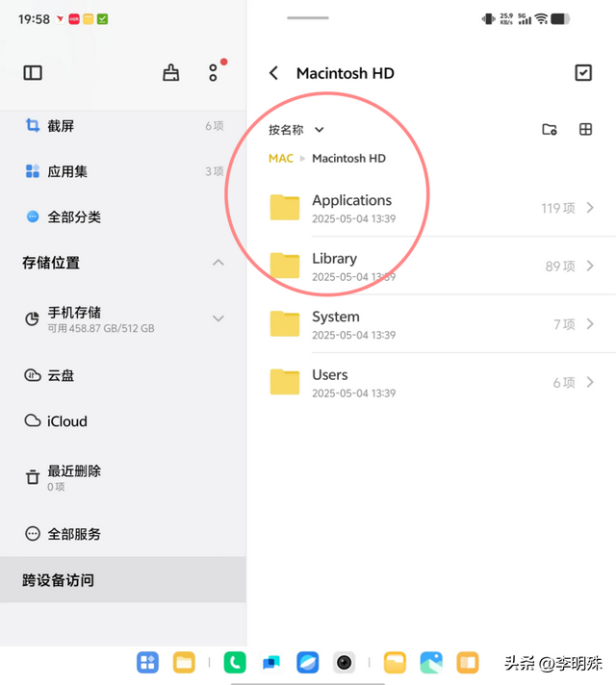Click the Applications folder icon
Image resolution: width=616 pixels, height=685 pixels.
pyautogui.click(x=285, y=207)
